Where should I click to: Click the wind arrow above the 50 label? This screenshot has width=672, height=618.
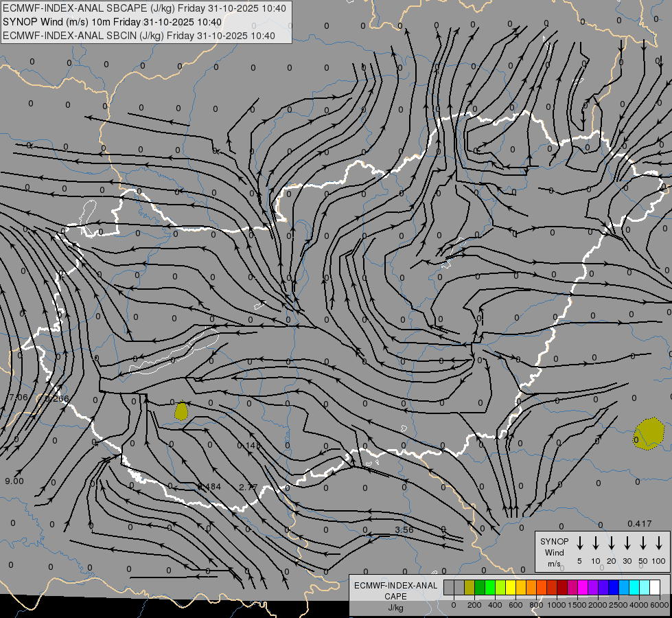[x=643, y=543]
